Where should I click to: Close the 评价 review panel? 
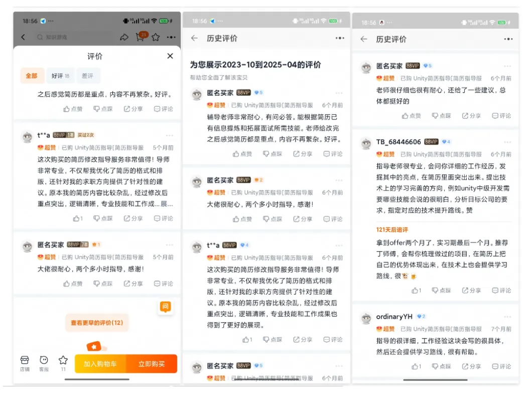170,56
